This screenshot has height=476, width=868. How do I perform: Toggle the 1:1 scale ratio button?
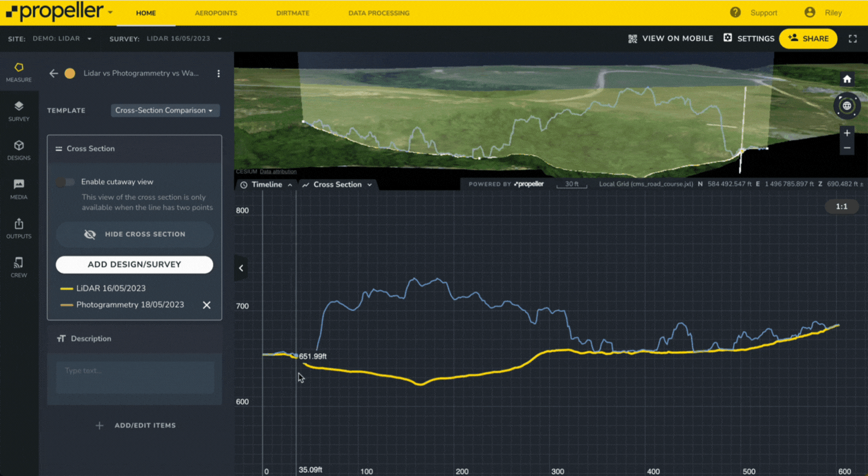pos(841,207)
